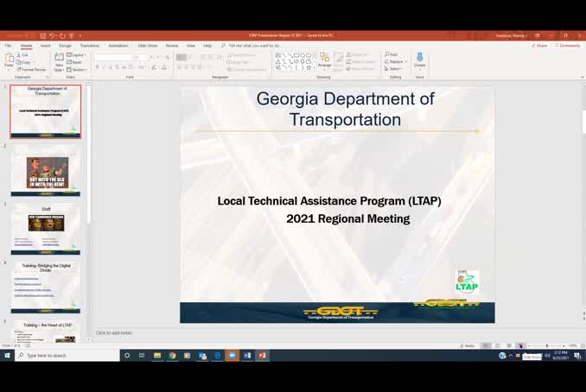
Task: Open Outlook from the taskbar
Action: [202, 356]
